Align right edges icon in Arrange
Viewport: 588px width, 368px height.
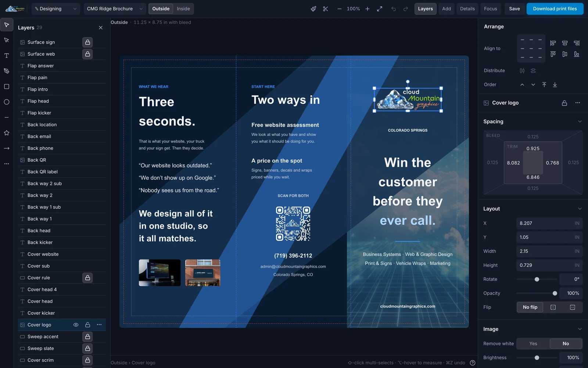(577, 43)
